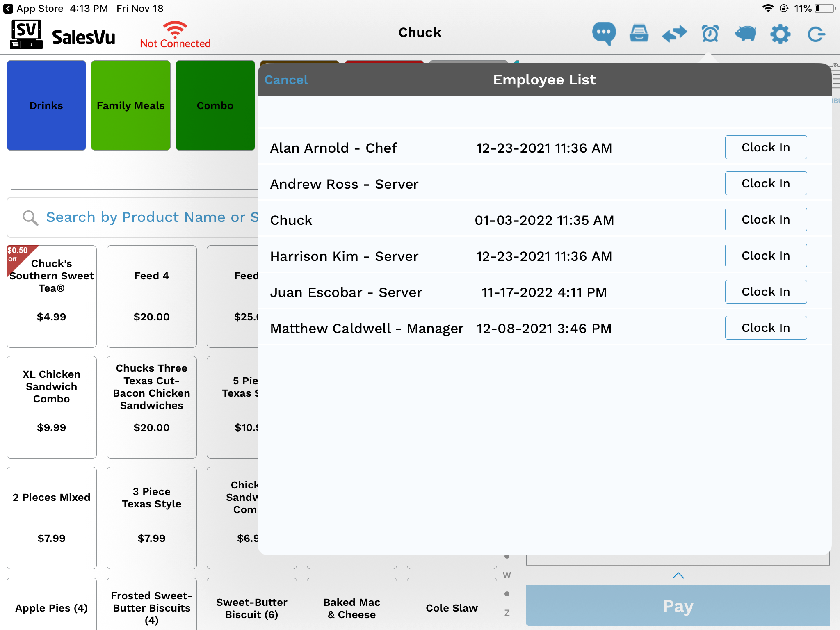Clock in Andrew Ross - Server
Image resolution: width=840 pixels, height=630 pixels.
coord(766,183)
